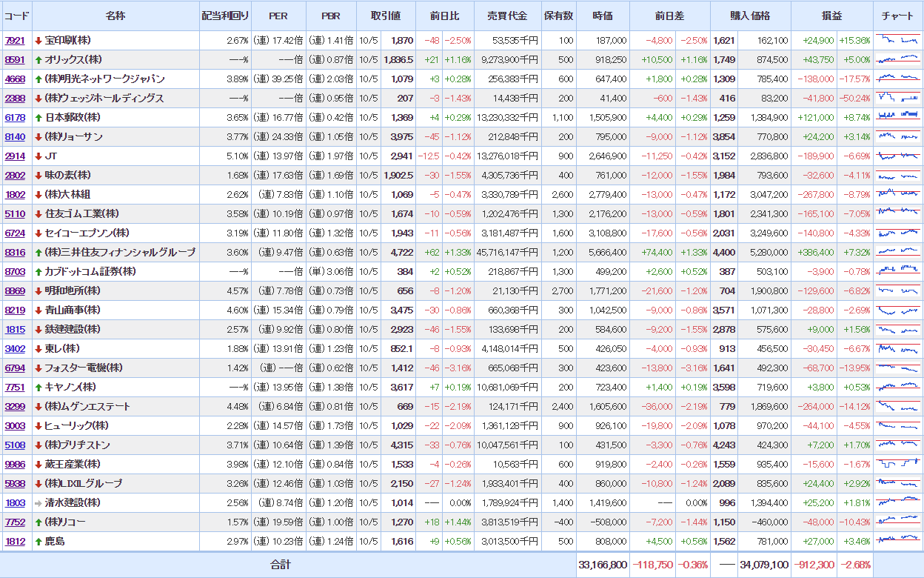924x578 pixels.
Task: Open stock code link 1812
Action: click(15, 542)
